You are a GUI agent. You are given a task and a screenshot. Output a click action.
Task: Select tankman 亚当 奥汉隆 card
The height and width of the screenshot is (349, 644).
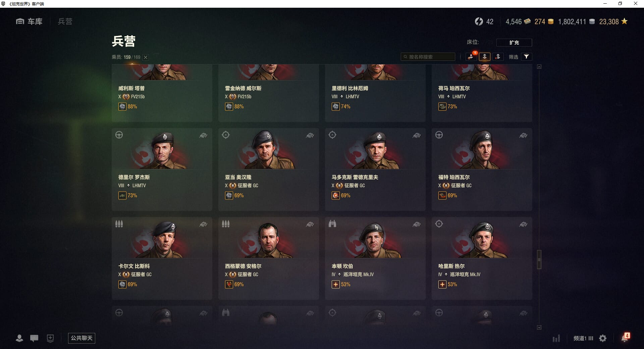(268, 169)
